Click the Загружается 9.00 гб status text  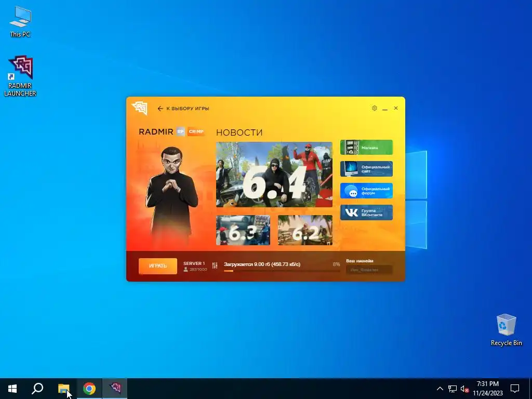(x=262, y=264)
